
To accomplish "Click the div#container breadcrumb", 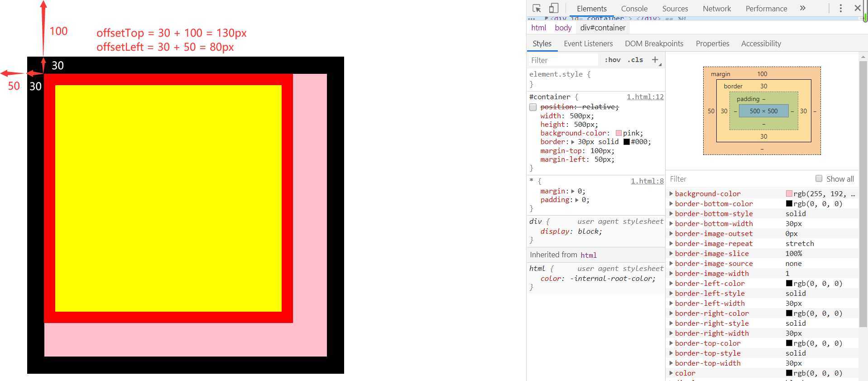I will click(x=603, y=28).
